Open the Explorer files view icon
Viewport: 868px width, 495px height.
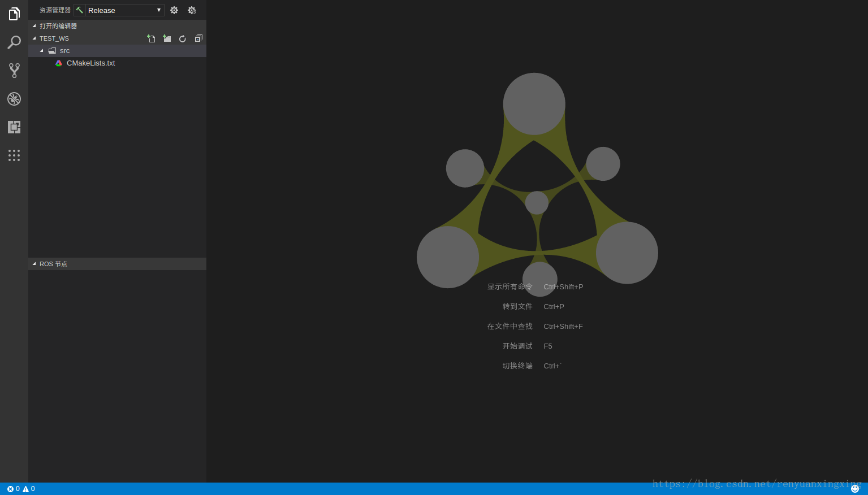[x=14, y=14]
